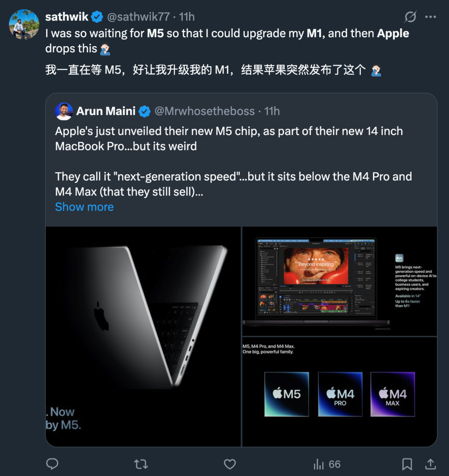
Task: Open the Arun Maini display name
Action: click(x=106, y=111)
